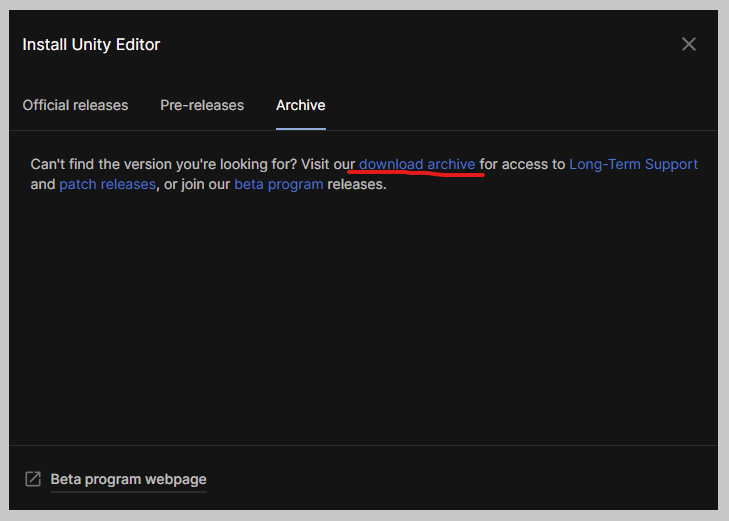Follow the Long-Term Support link
This screenshot has width=729, height=521.
click(633, 164)
